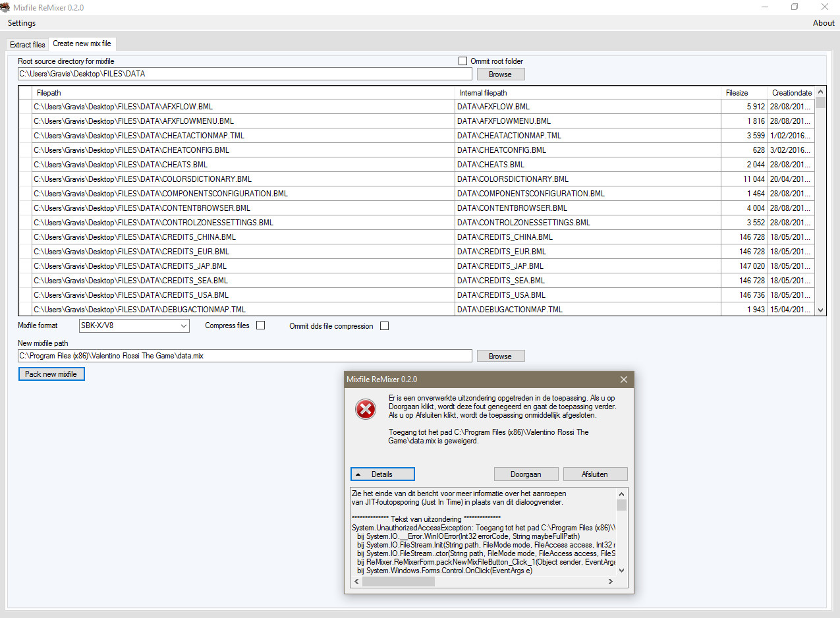Select the DEBUGACTIONMAP.TML filepath row

pos(244,309)
